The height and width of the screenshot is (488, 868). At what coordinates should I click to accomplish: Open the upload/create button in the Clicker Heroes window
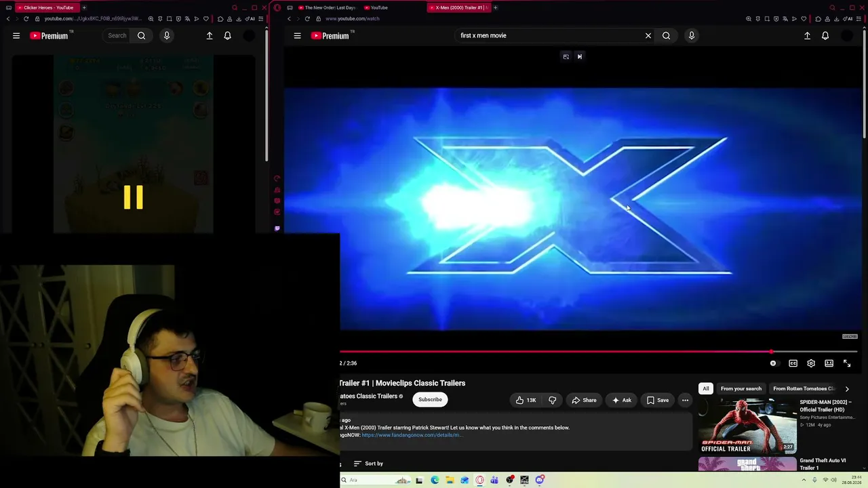click(210, 36)
